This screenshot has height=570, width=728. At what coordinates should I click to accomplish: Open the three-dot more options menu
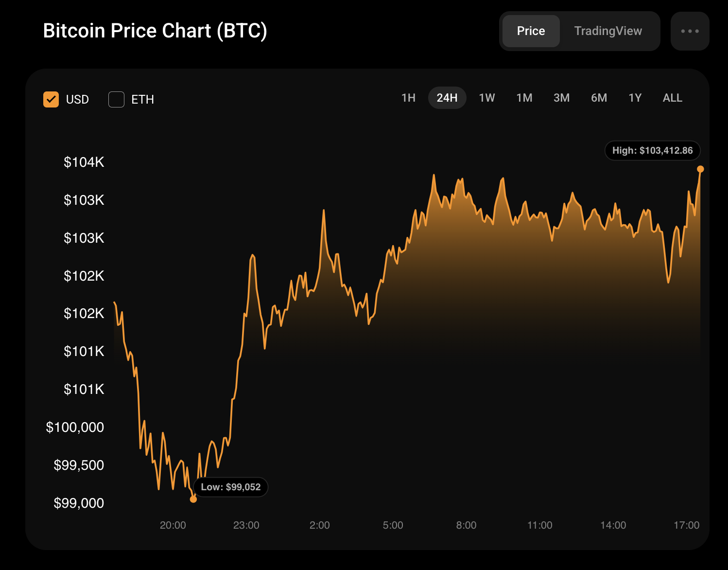tap(690, 31)
